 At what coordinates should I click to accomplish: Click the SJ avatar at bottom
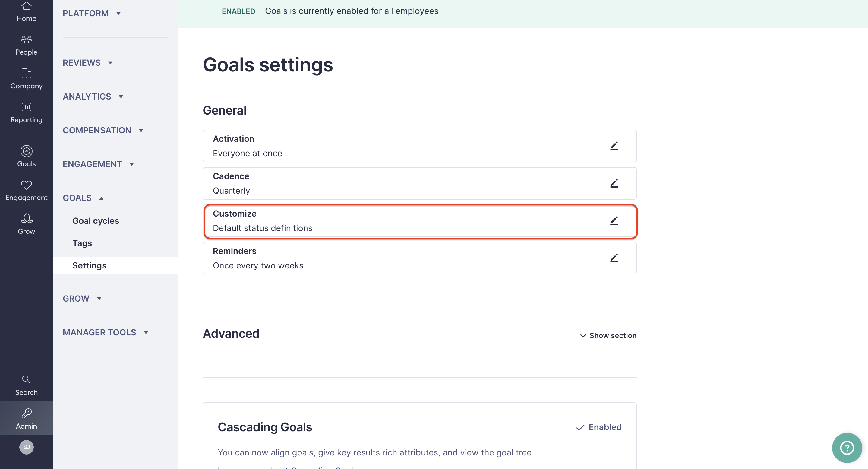pos(26,447)
